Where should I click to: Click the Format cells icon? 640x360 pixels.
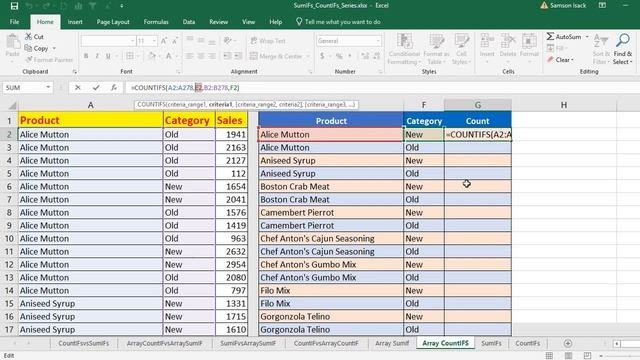coord(529,42)
